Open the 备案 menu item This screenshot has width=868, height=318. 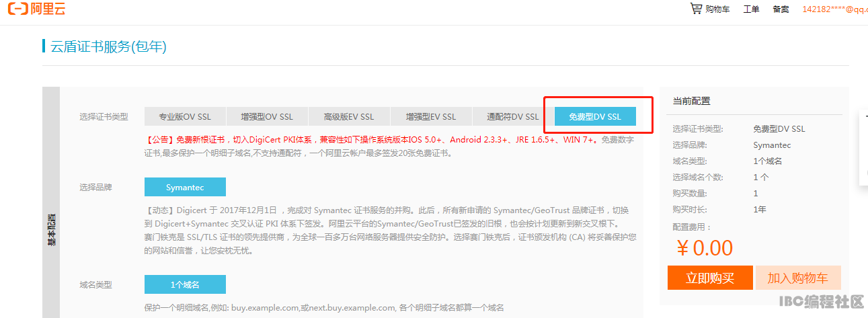pyautogui.click(x=781, y=9)
